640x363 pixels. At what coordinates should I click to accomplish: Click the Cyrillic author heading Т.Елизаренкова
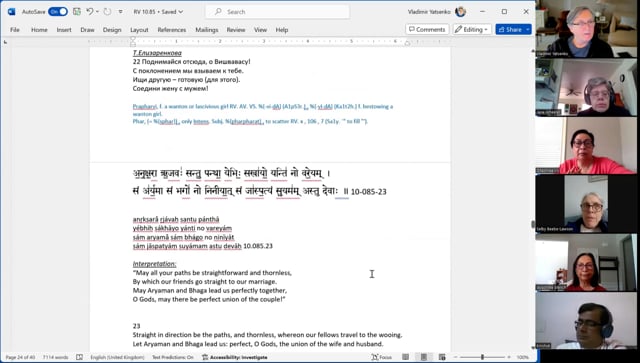click(x=157, y=53)
